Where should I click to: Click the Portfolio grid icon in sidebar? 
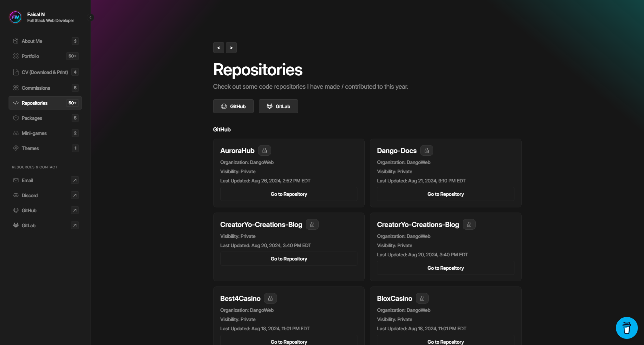click(16, 56)
